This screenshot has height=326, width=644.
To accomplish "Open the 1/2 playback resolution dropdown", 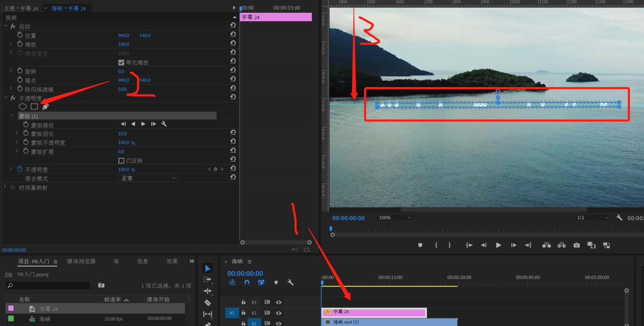I will tap(593, 218).
